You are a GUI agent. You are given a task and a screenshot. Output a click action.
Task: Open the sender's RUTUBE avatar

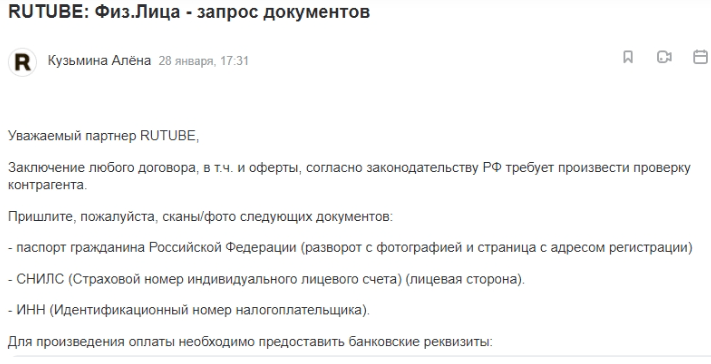point(22,62)
